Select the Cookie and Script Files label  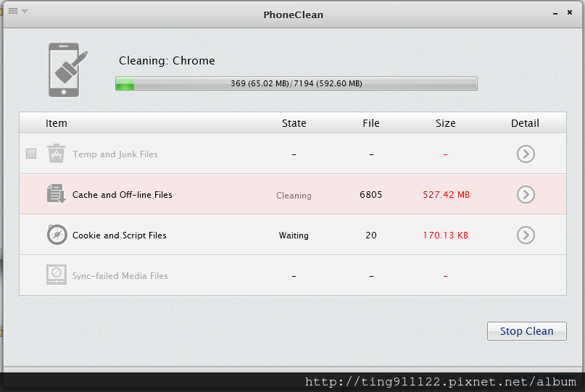coord(120,235)
